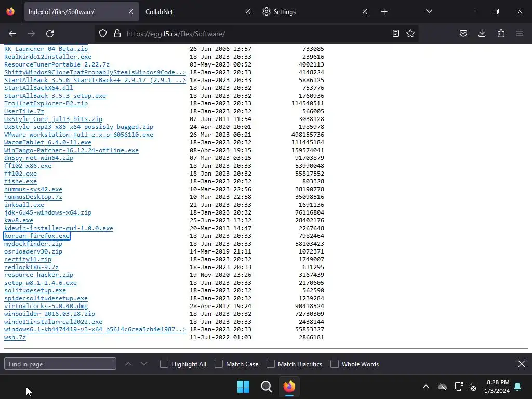Image resolution: width=532 pixels, height=399 pixels.
Task: Close the find bar
Action: click(x=522, y=364)
